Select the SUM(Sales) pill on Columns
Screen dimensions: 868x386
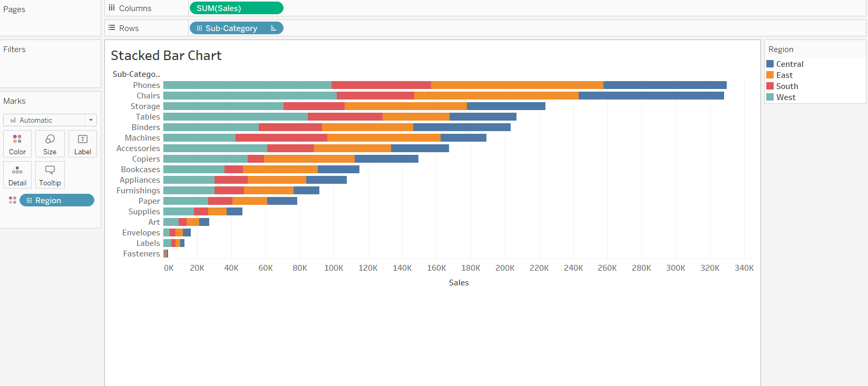coord(236,8)
